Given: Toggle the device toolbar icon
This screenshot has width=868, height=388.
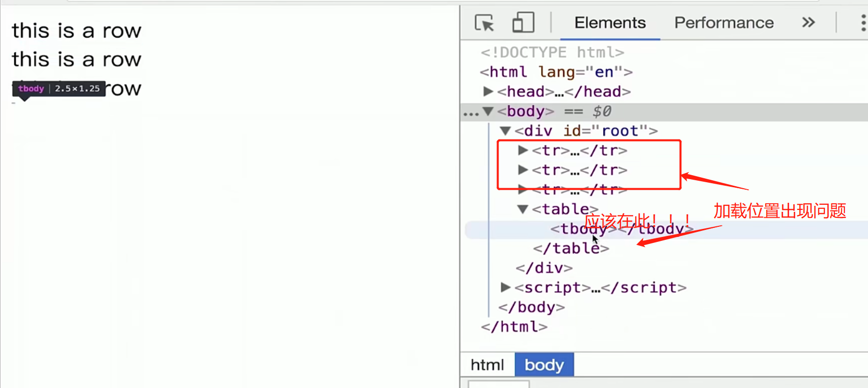Looking at the screenshot, I should (523, 23).
